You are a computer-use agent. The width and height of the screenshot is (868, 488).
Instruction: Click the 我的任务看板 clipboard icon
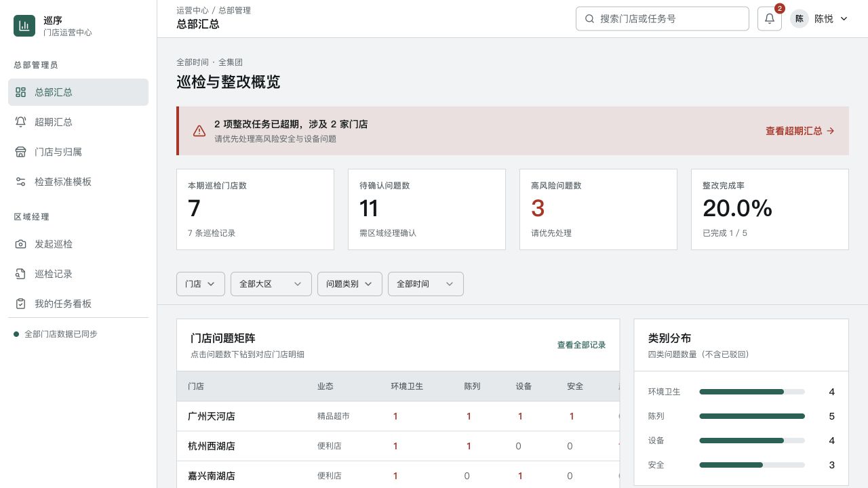point(20,304)
